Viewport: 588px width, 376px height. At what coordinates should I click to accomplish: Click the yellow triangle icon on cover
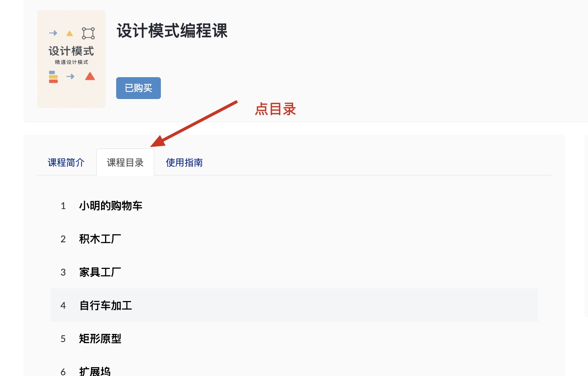[69, 34]
